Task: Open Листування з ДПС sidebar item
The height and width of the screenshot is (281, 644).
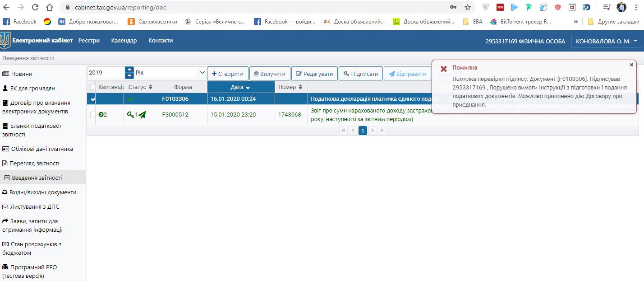Action: 34,206
